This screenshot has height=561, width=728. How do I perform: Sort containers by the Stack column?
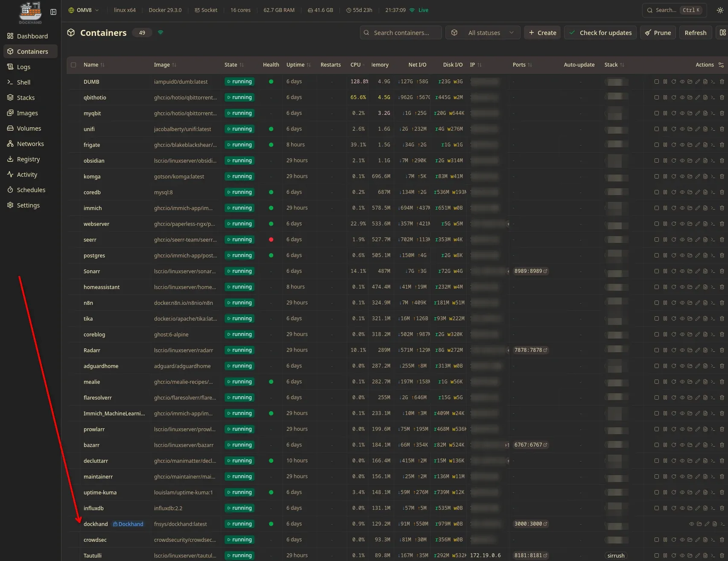tap(614, 65)
